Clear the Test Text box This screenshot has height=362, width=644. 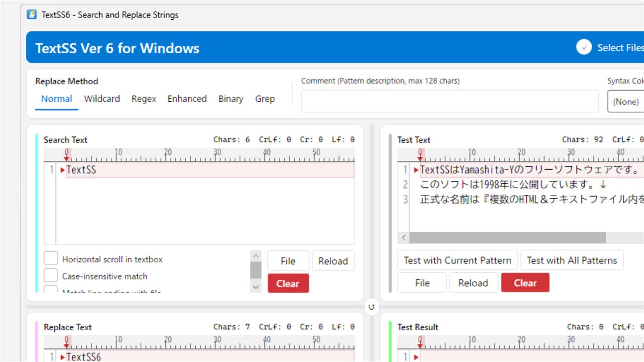tap(525, 282)
